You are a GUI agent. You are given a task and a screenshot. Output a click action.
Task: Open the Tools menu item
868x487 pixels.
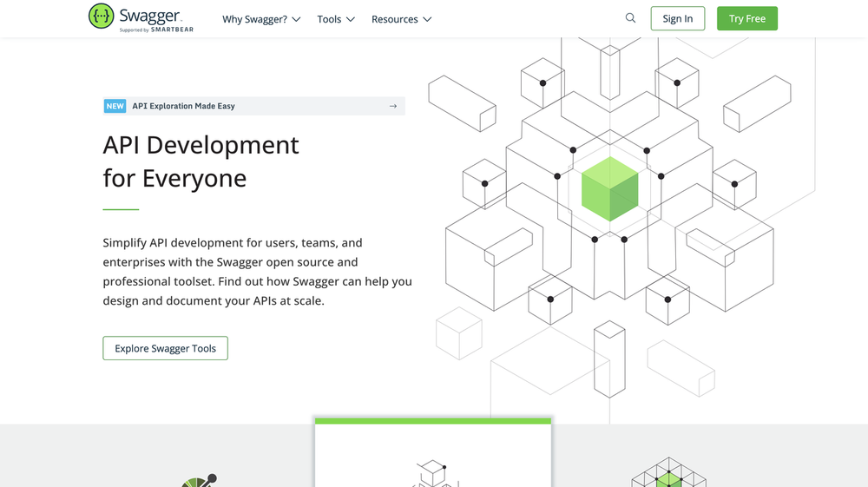329,19
